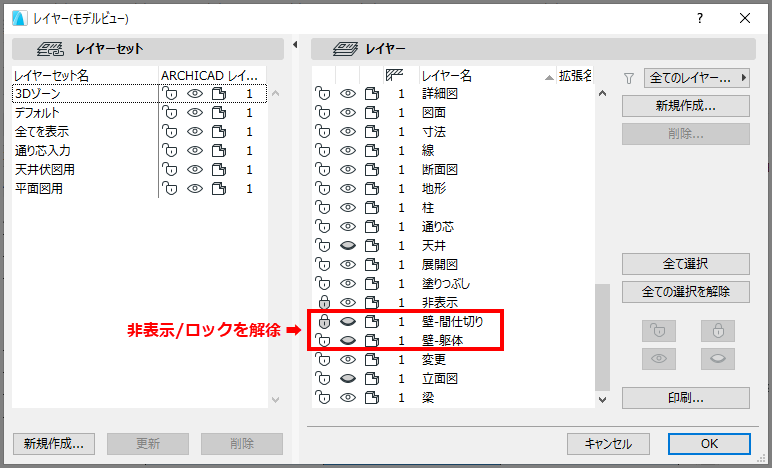Show the 天井 layer via eye icon
The height and width of the screenshot is (468, 772).
pos(348,246)
